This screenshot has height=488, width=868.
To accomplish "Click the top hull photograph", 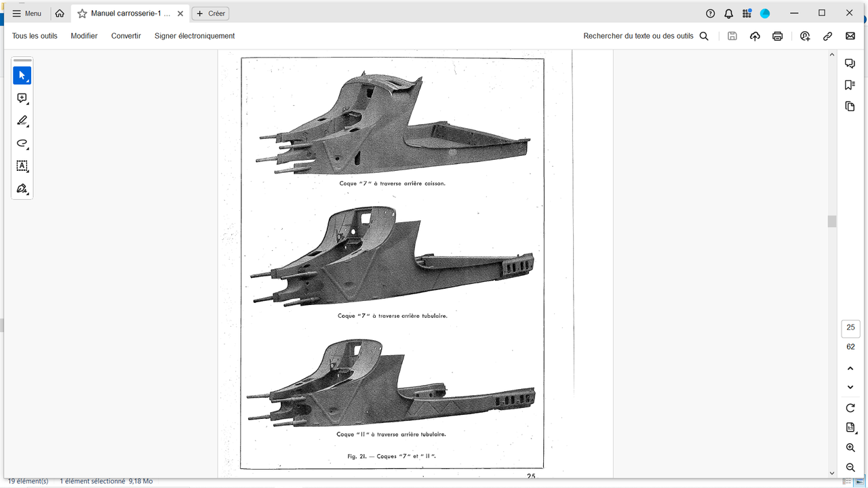I will [393, 123].
